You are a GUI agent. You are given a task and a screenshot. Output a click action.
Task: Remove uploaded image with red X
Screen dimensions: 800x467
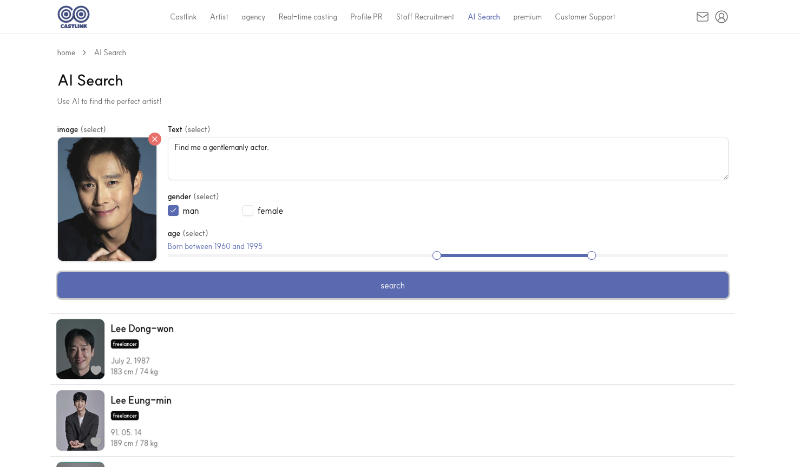pos(155,139)
